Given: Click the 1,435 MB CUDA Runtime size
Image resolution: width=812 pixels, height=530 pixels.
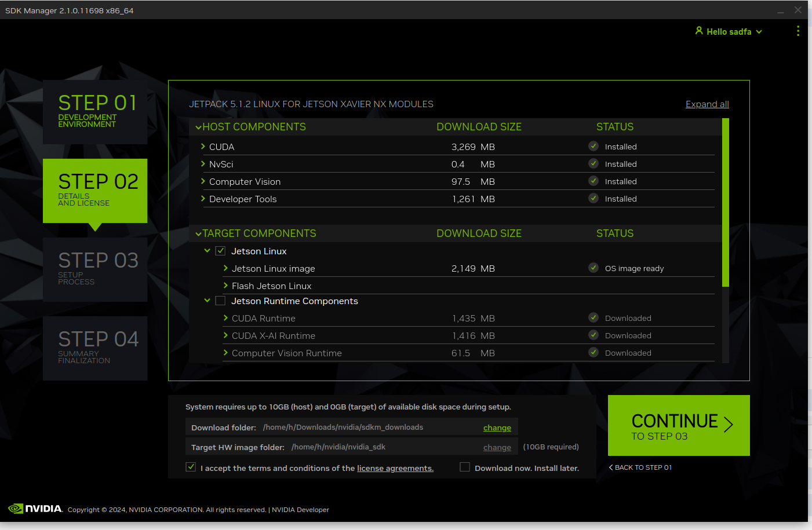Looking at the screenshot, I should click(473, 318).
